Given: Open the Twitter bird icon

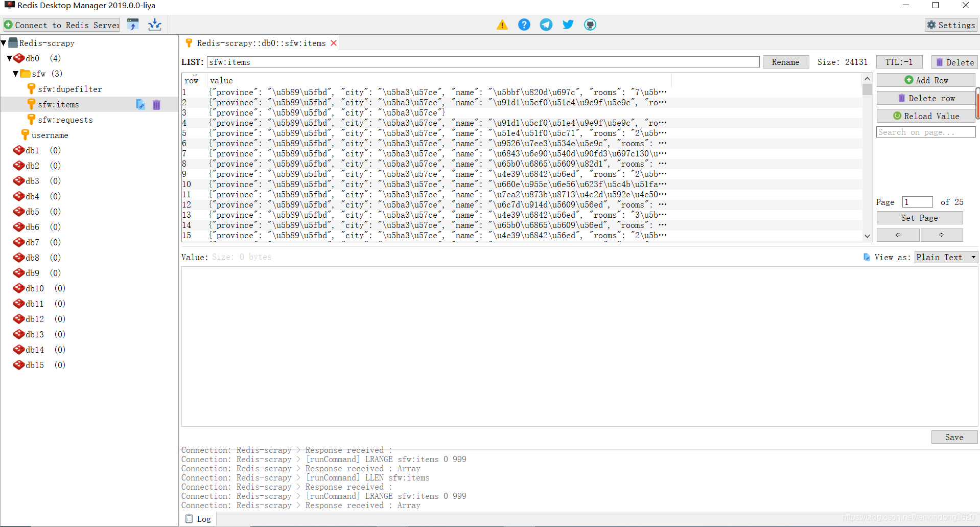Looking at the screenshot, I should pos(568,25).
